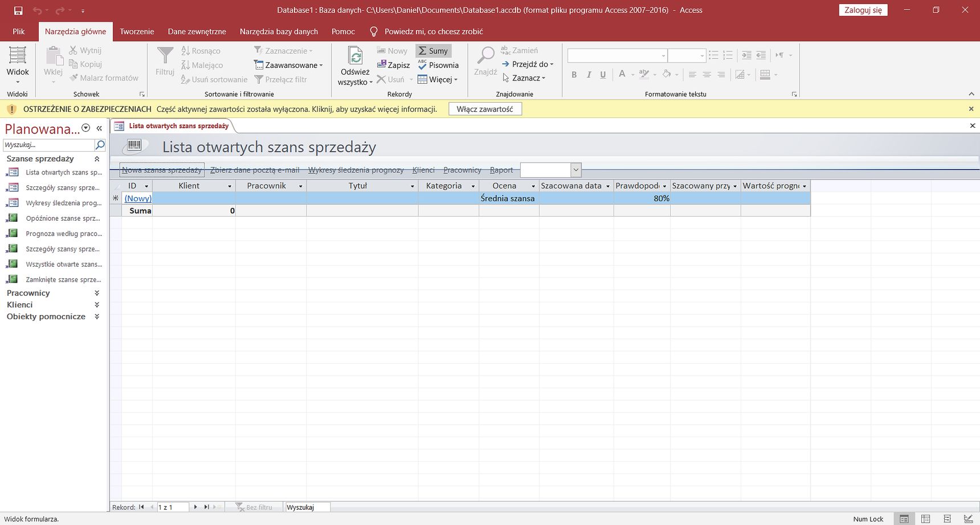Sort descending with Malejąco
Viewport: 980px width, 525px height.
pyautogui.click(x=202, y=65)
